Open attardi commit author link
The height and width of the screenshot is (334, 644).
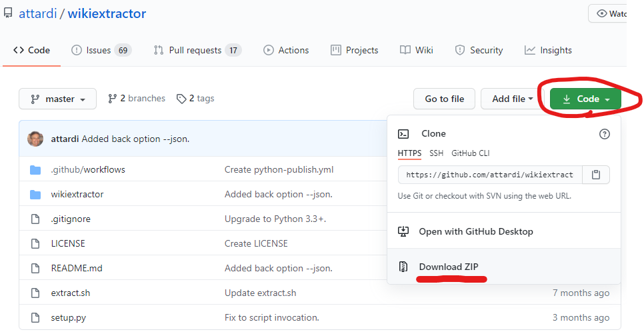[x=65, y=139]
